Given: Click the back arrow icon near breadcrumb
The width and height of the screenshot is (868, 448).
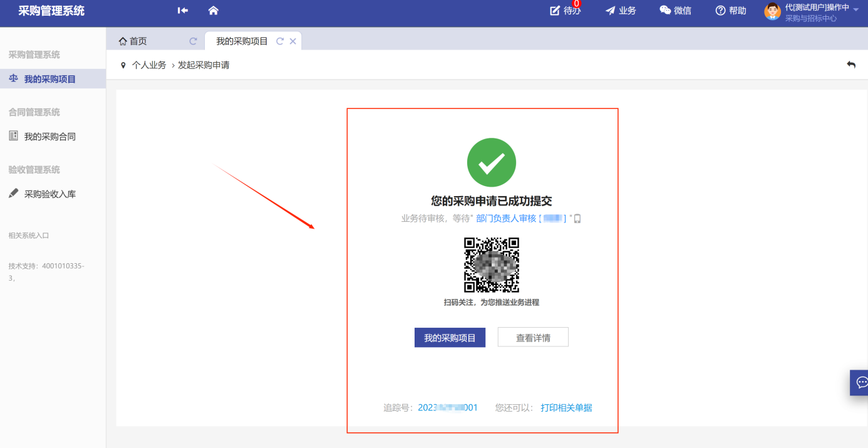Looking at the screenshot, I should click(x=851, y=65).
